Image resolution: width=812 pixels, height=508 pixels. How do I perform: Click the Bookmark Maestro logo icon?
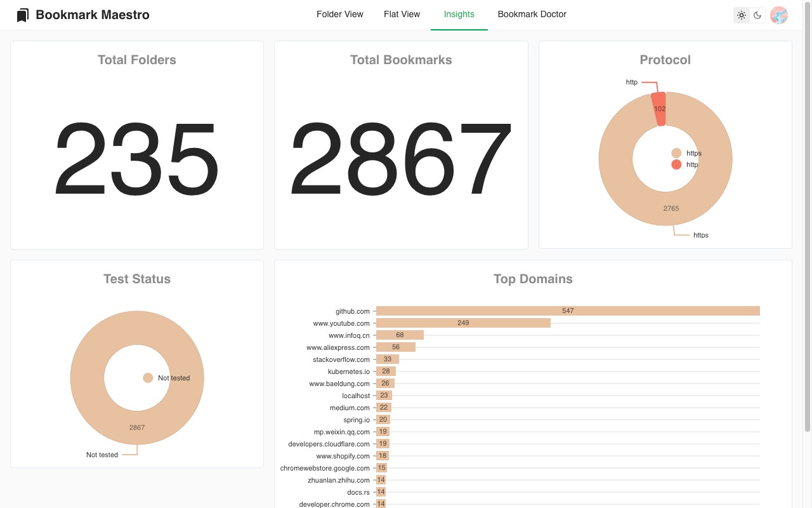(x=23, y=15)
